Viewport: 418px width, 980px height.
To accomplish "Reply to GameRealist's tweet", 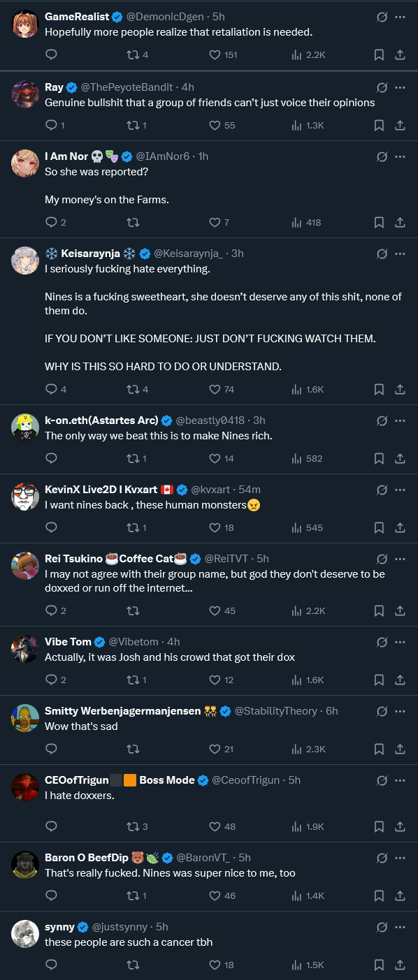I will [x=51, y=54].
